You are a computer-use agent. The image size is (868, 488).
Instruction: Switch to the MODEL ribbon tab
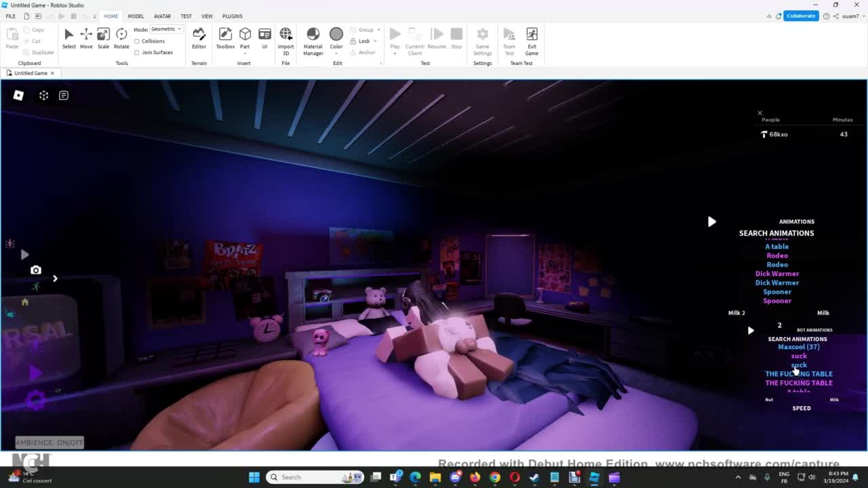pyautogui.click(x=136, y=16)
